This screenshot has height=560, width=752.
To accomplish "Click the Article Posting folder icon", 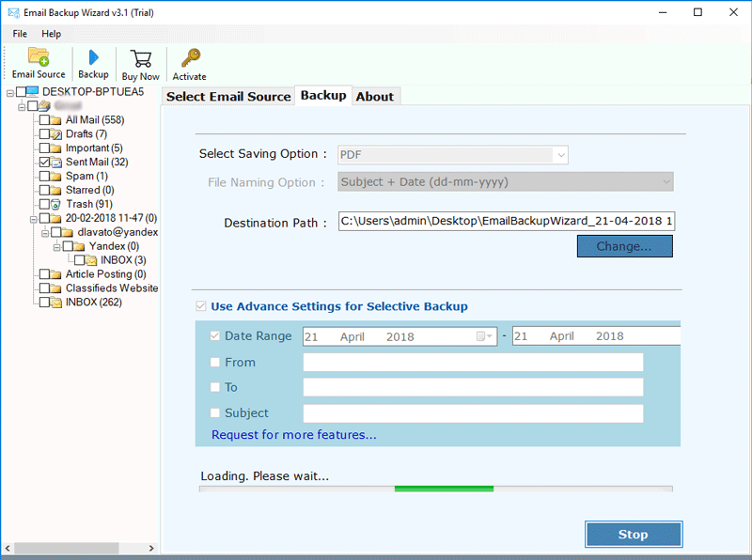I will tap(56, 274).
